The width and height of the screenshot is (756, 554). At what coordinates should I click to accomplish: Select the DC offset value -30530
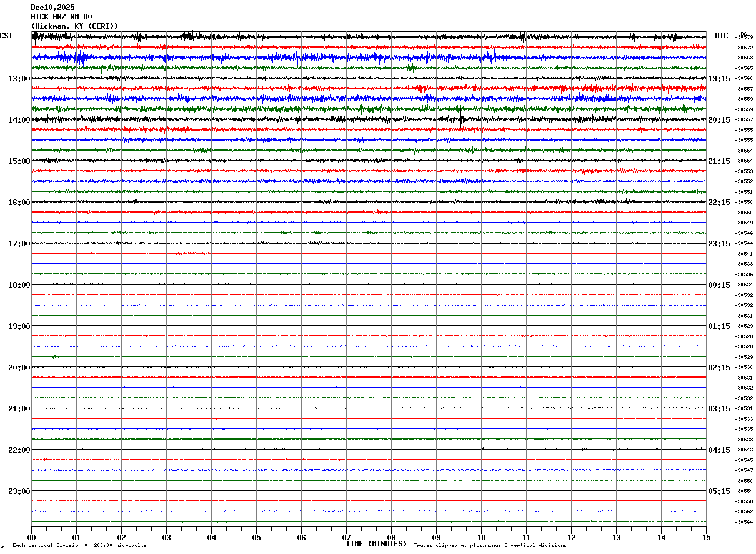[x=744, y=367]
